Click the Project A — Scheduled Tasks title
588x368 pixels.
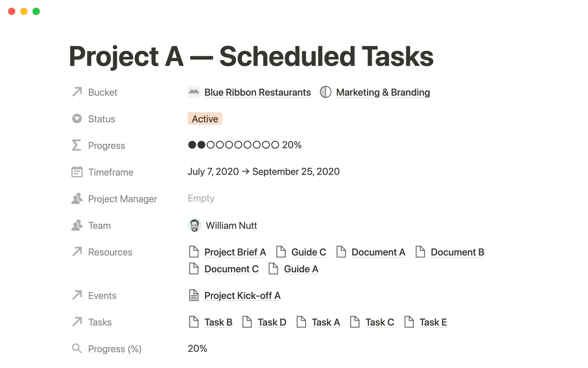251,56
